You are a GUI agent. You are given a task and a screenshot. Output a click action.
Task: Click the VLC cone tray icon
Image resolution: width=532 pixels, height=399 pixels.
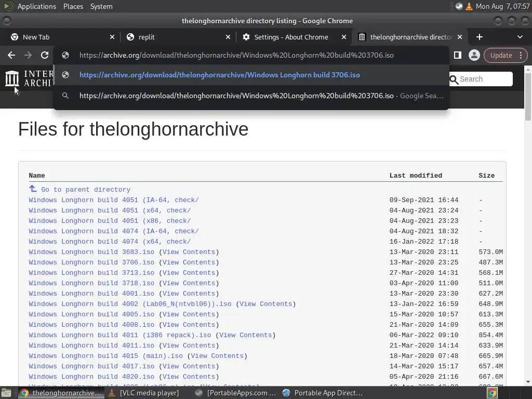469,6
